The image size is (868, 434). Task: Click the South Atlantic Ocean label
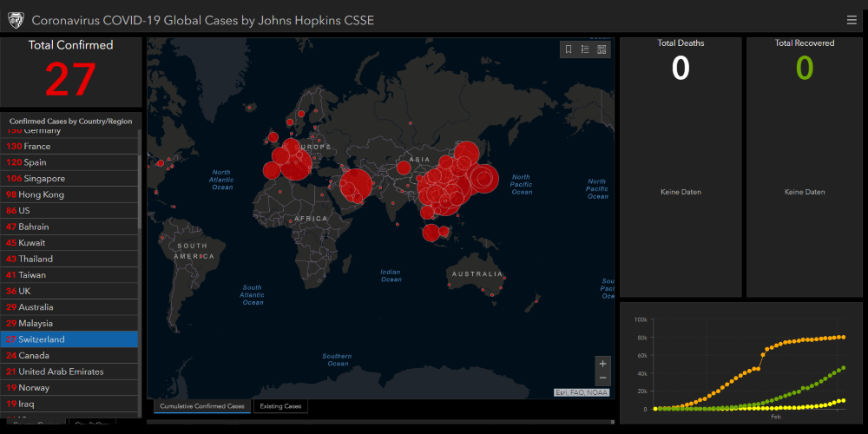pos(253,295)
